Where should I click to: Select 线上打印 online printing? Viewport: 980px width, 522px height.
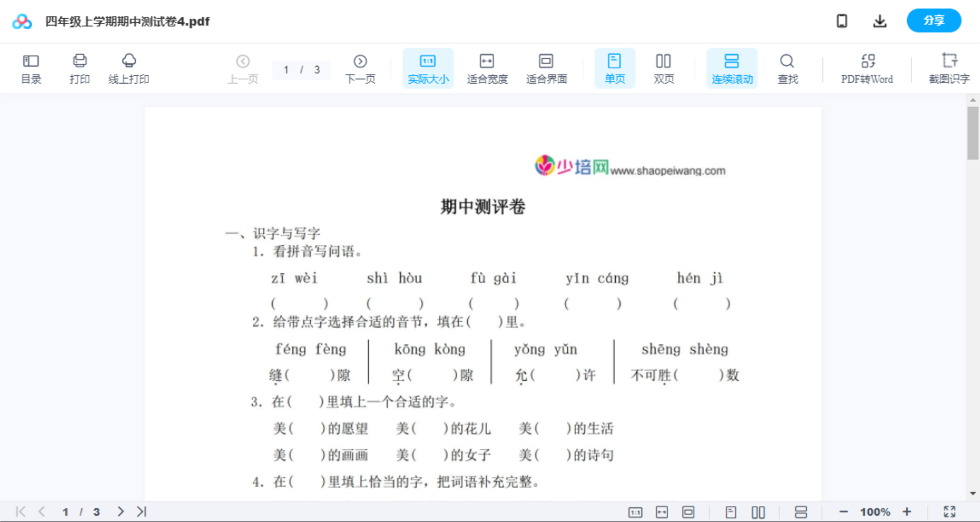coord(129,68)
